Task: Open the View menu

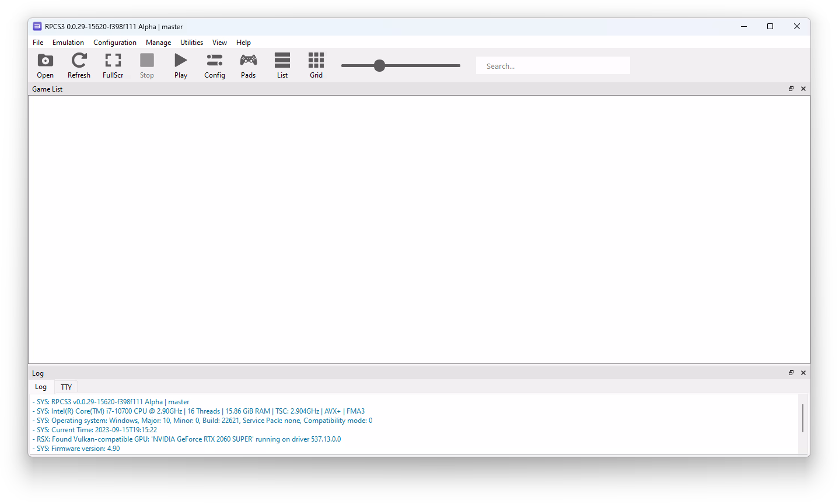Action: pyautogui.click(x=219, y=43)
